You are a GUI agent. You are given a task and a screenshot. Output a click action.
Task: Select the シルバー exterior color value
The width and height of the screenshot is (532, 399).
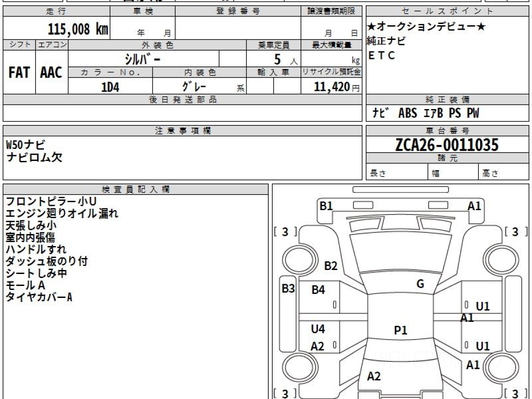pyautogui.click(x=143, y=59)
